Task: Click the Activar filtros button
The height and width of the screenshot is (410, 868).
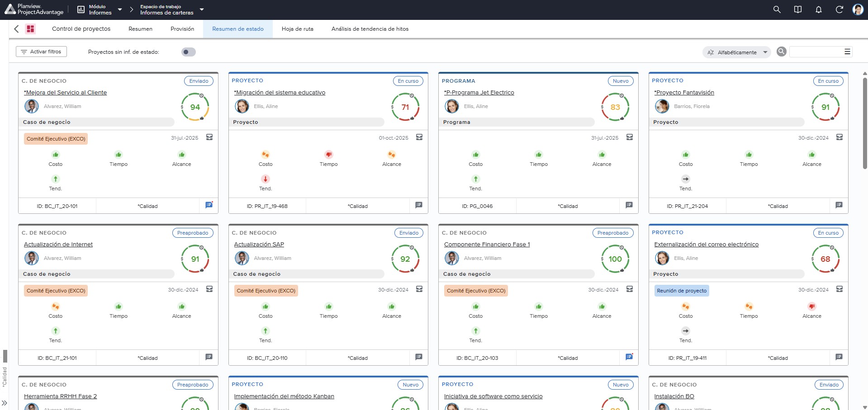Action: point(41,52)
